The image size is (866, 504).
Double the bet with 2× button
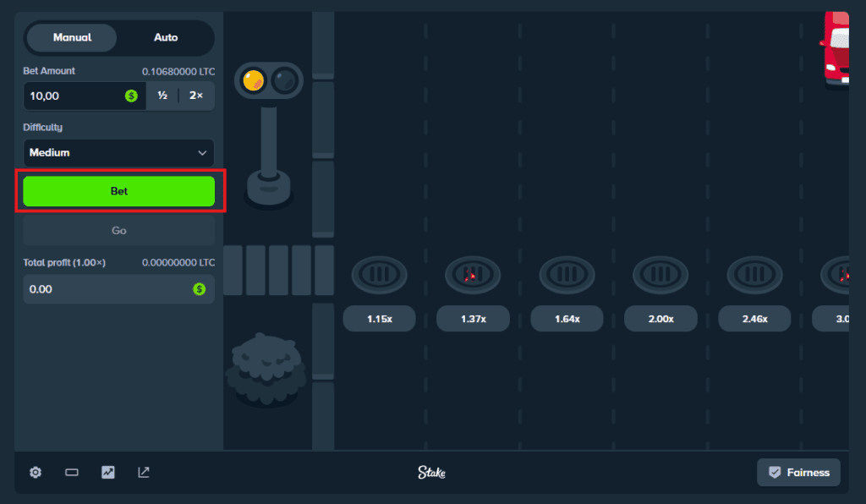click(196, 96)
